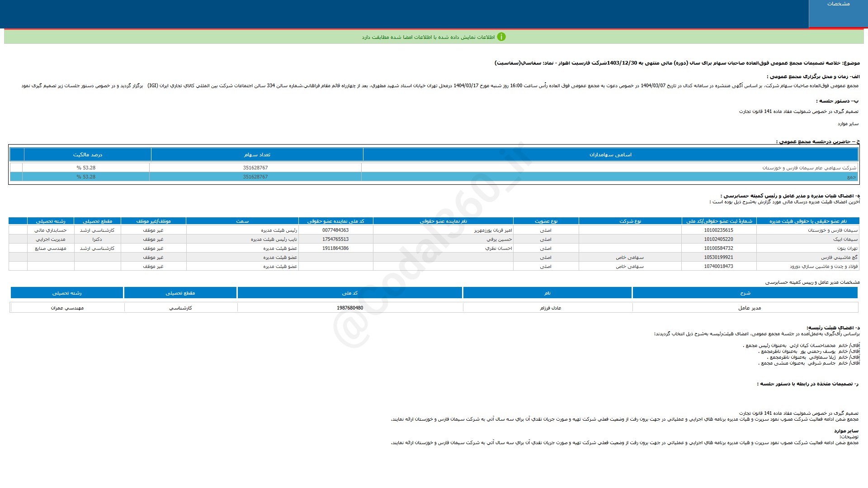868x488 pixels.
Task: Select share count 351628767 in the جمع row
Action: click(255, 177)
